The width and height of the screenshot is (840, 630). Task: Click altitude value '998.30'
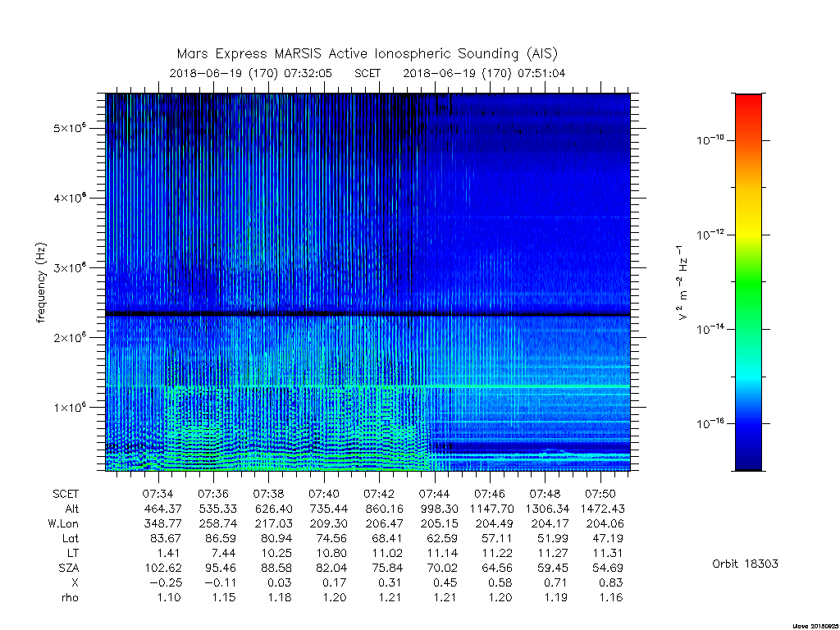pos(440,509)
